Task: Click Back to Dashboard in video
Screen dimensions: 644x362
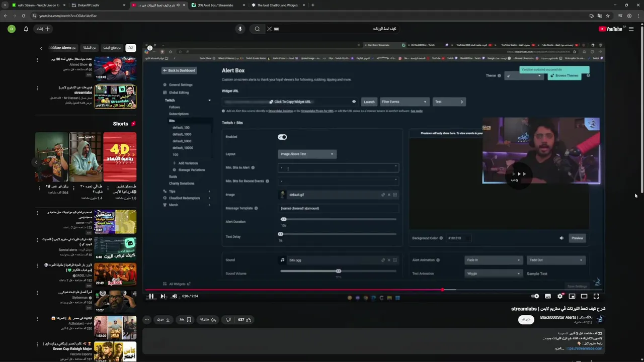Action: 179,70
